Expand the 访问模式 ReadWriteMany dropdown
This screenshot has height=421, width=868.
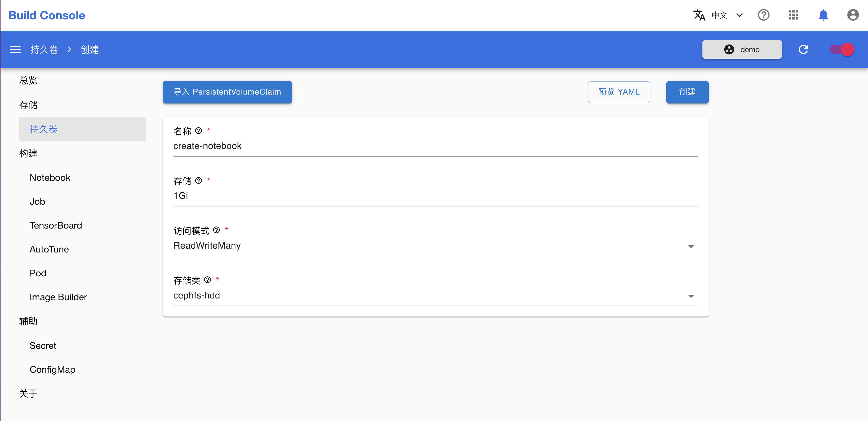tap(435, 246)
